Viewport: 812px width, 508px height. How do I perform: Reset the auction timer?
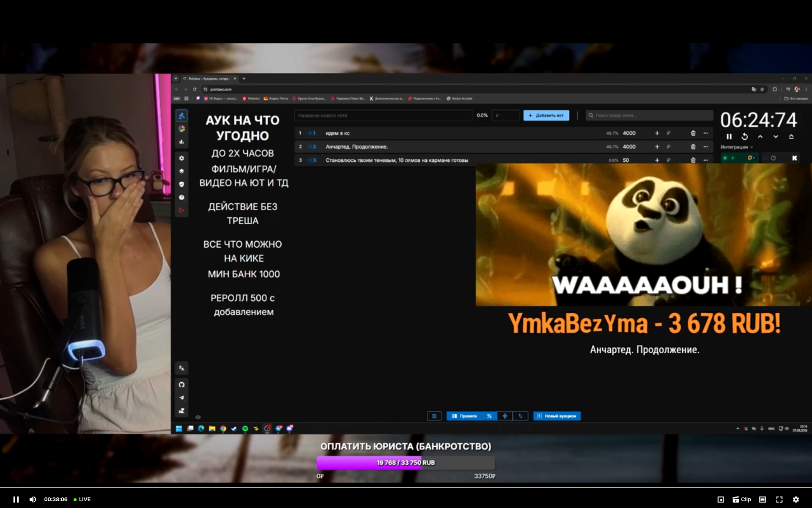point(745,136)
